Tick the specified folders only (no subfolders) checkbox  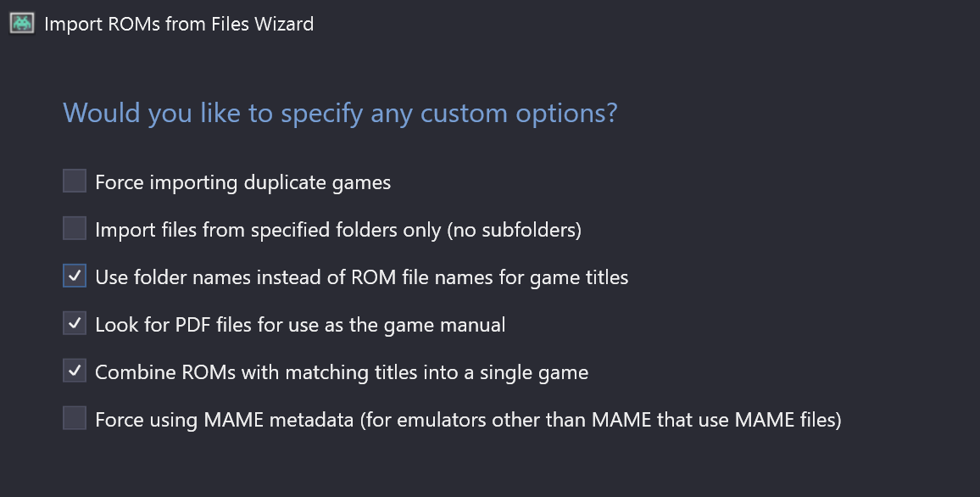tap(75, 228)
